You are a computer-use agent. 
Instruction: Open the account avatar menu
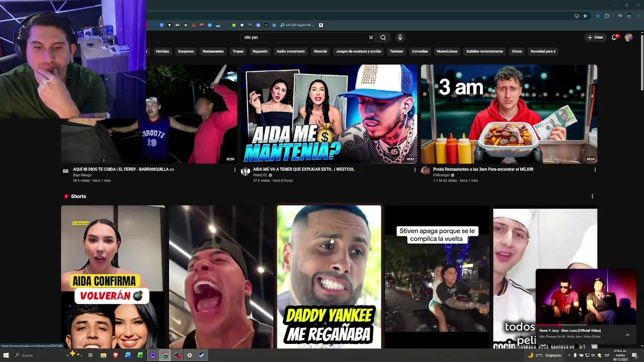pyautogui.click(x=628, y=37)
